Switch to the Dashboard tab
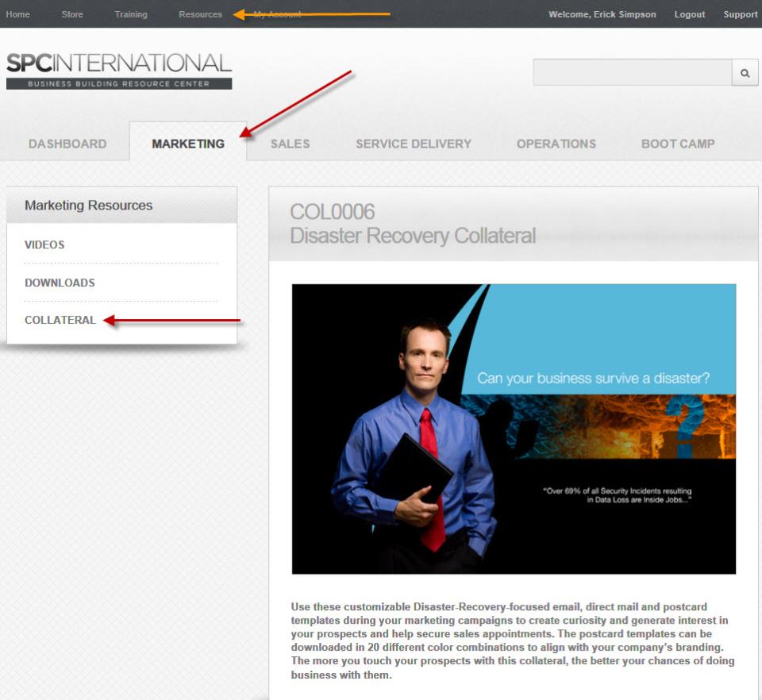The width and height of the screenshot is (762, 700). tap(67, 144)
